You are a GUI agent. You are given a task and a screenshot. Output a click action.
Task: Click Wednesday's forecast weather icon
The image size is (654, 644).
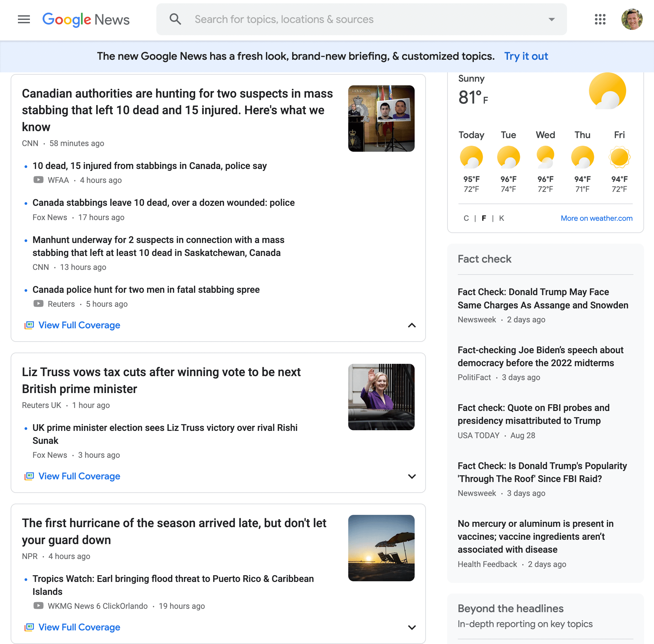545,157
